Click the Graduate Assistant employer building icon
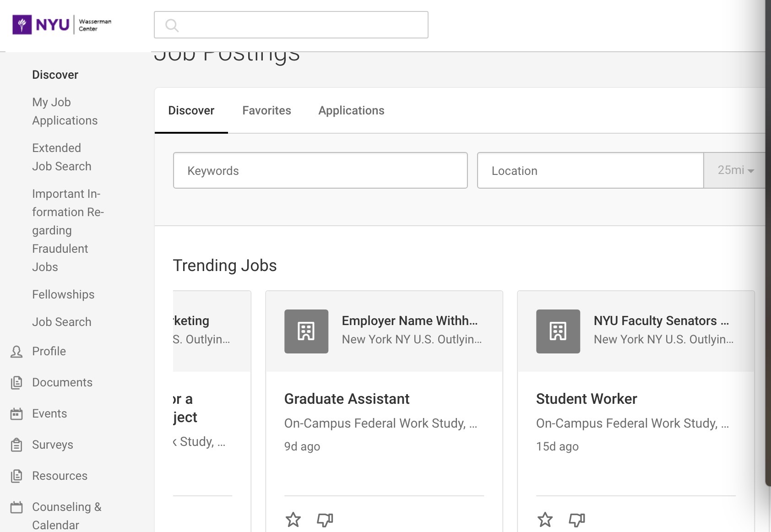 (x=306, y=331)
